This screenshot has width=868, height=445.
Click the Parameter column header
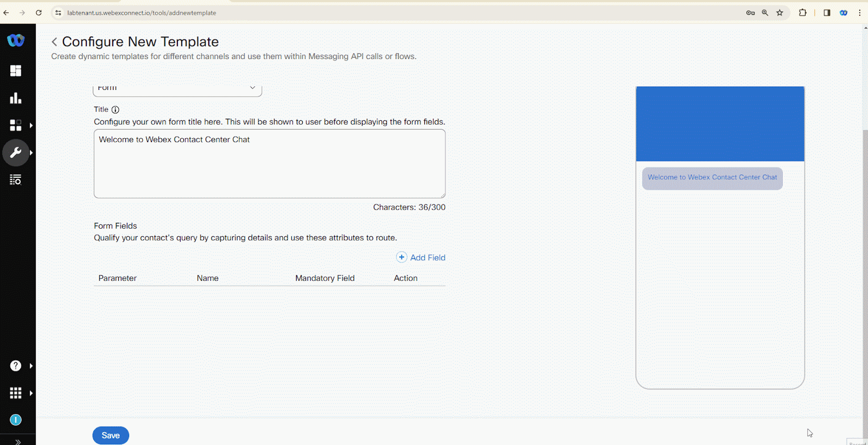(x=117, y=278)
